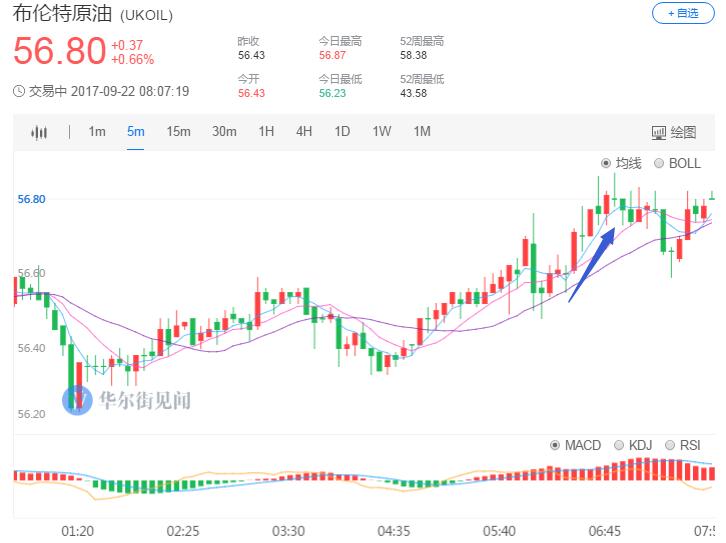This screenshot has width=726, height=543.
Task: Open the 绘图 drawing tool
Action: (x=674, y=132)
